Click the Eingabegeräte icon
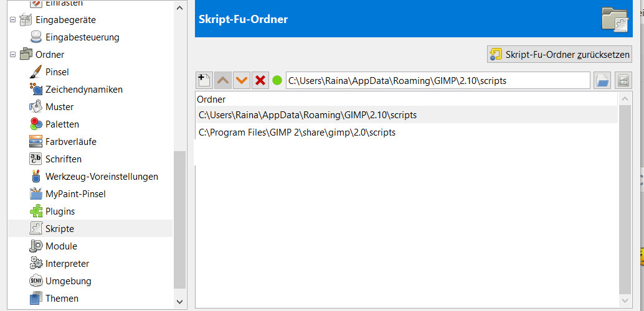Image resolution: width=644 pixels, height=311 pixels. (x=26, y=20)
